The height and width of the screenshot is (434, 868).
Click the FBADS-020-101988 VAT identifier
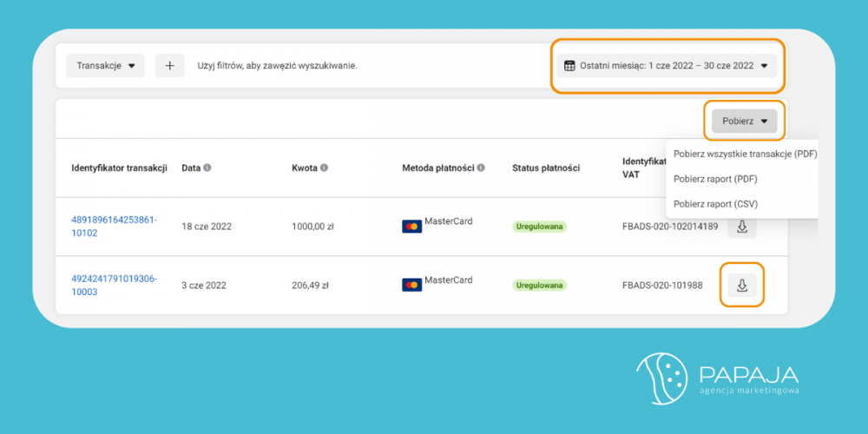[x=662, y=286]
